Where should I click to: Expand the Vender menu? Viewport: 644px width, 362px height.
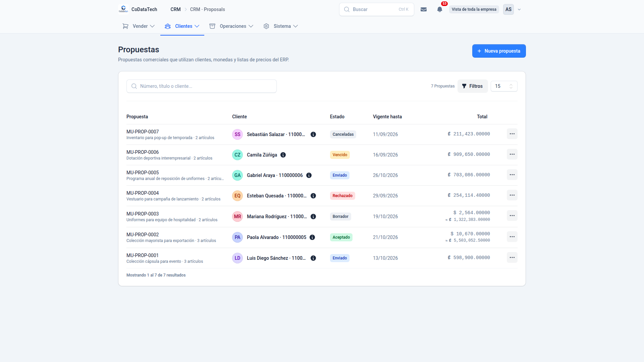(x=139, y=26)
